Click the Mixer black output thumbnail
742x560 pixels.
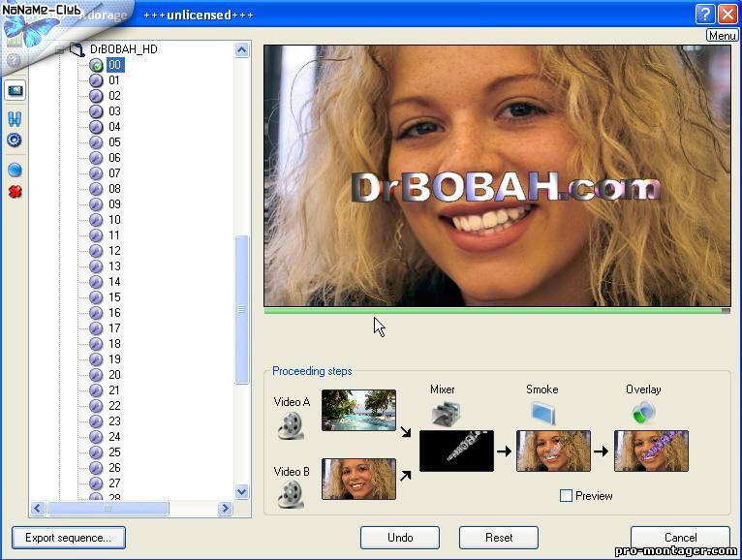click(456, 451)
